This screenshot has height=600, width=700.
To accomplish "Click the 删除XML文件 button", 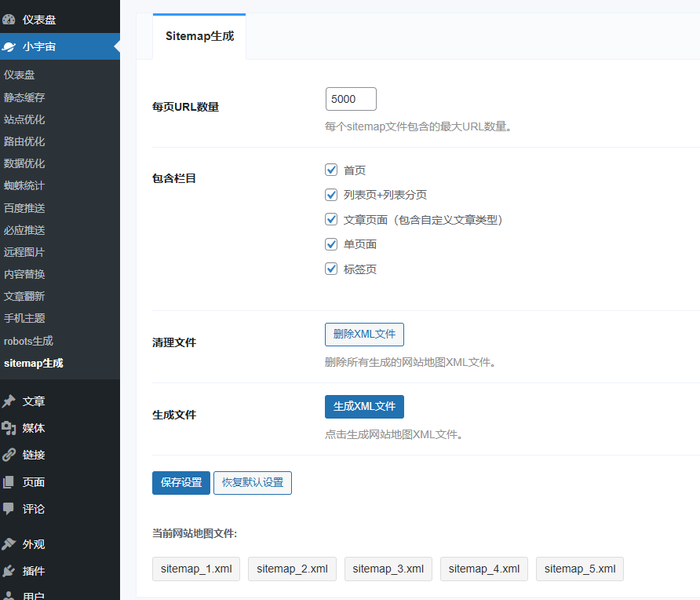I will click(x=364, y=335).
